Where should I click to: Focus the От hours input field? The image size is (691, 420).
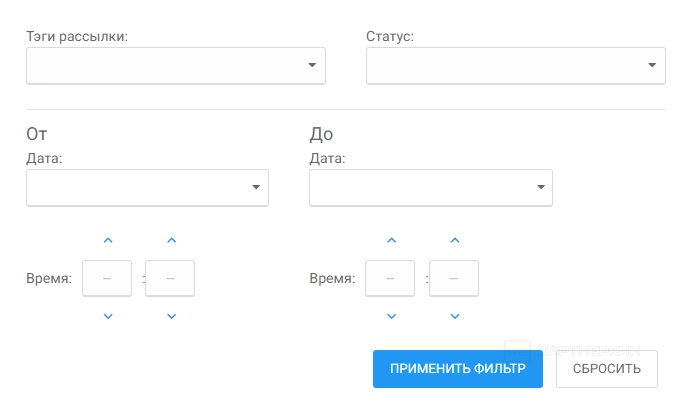pyautogui.click(x=108, y=278)
